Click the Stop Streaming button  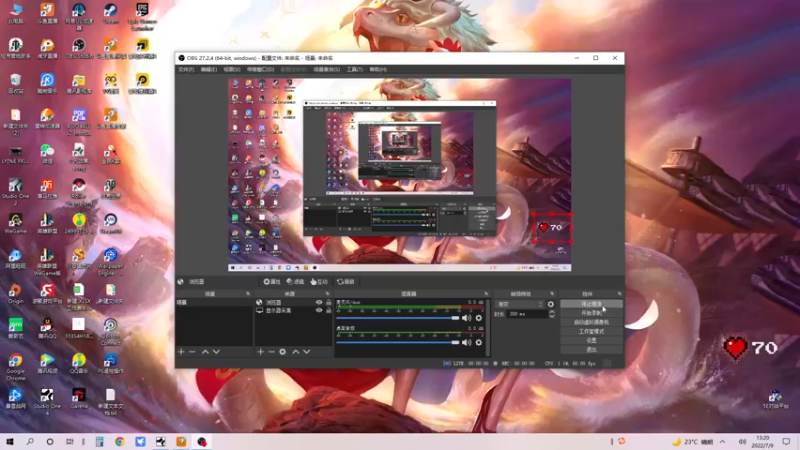(x=591, y=304)
